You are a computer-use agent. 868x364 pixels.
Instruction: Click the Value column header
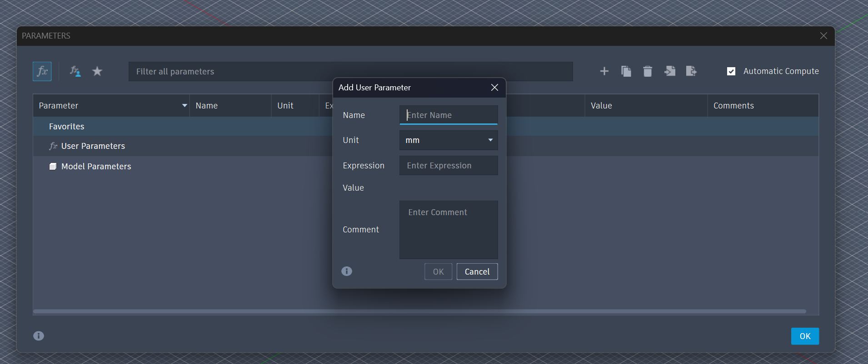646,105
